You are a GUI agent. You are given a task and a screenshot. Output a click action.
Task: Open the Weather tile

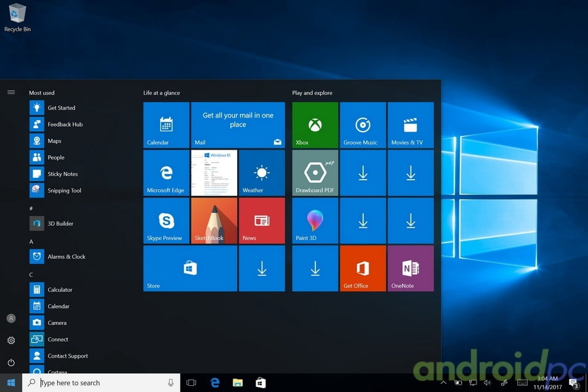pos(262,173)
